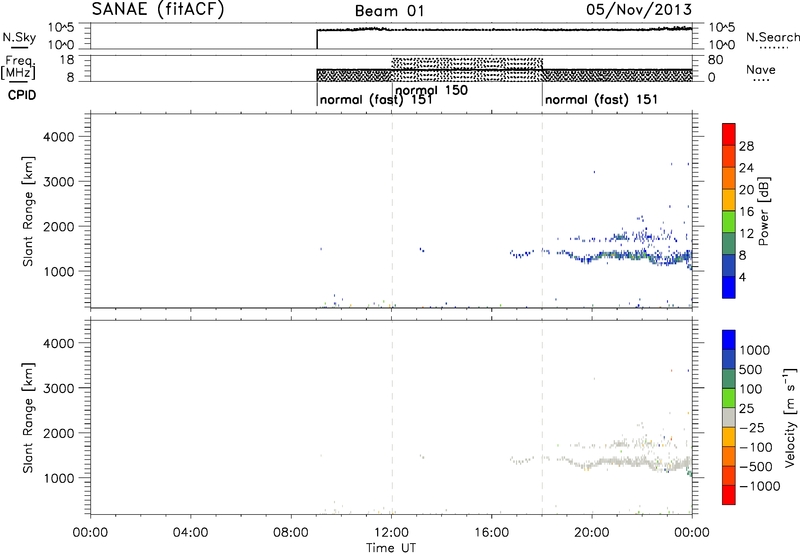Click the 3000 tick of the velocity panel
Image resolution: width=800 pixels, height=554 pixels.
click(x=59, y=388)
